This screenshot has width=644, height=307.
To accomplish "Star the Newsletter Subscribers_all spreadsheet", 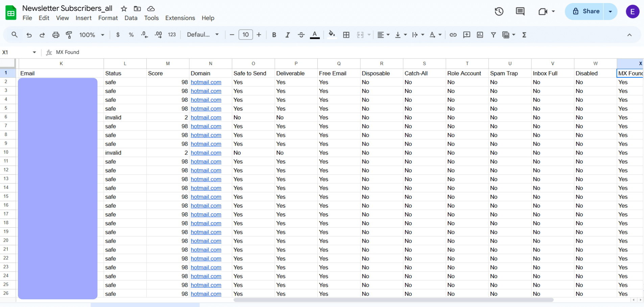I will pos(124,8).
